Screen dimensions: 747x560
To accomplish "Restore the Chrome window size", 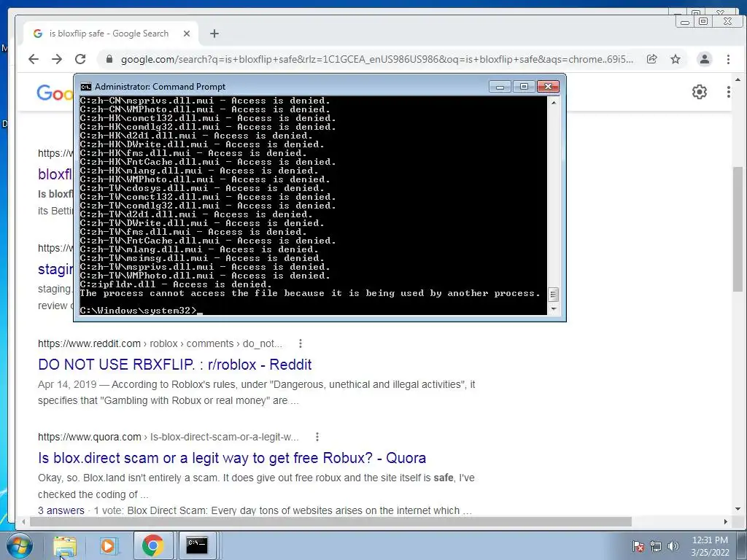I will (x=703, y=21).
